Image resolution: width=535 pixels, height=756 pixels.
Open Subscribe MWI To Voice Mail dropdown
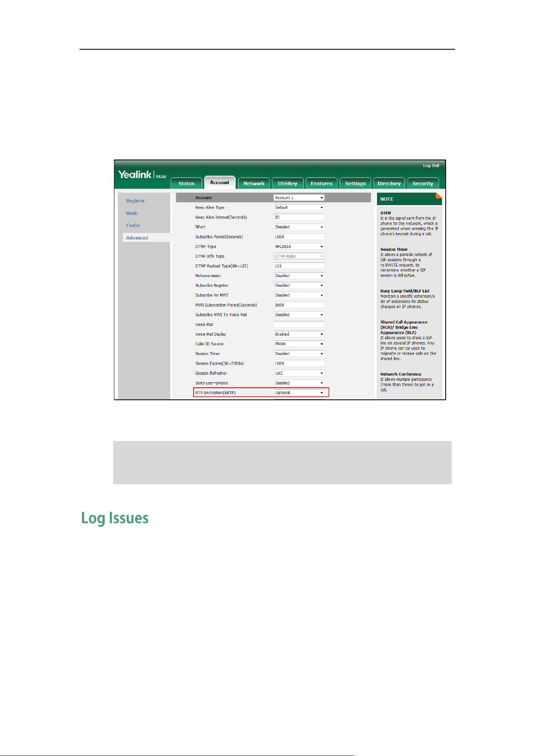pos(299,315)
